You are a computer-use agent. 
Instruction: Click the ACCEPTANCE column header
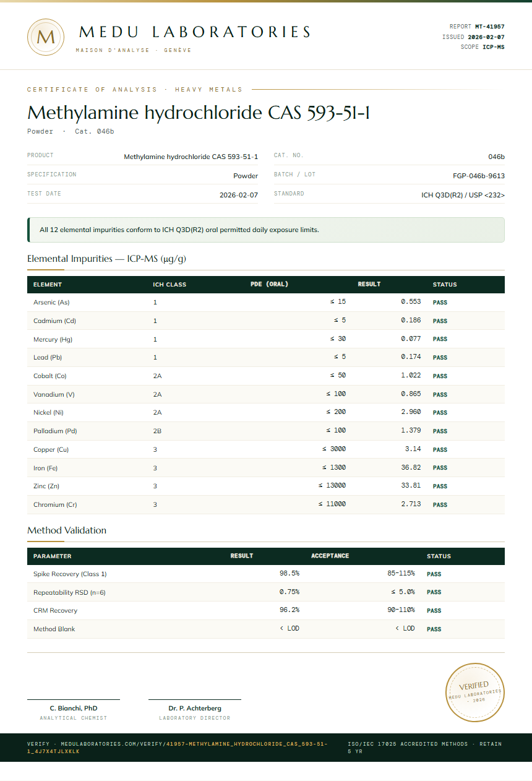tap(330, 556)
